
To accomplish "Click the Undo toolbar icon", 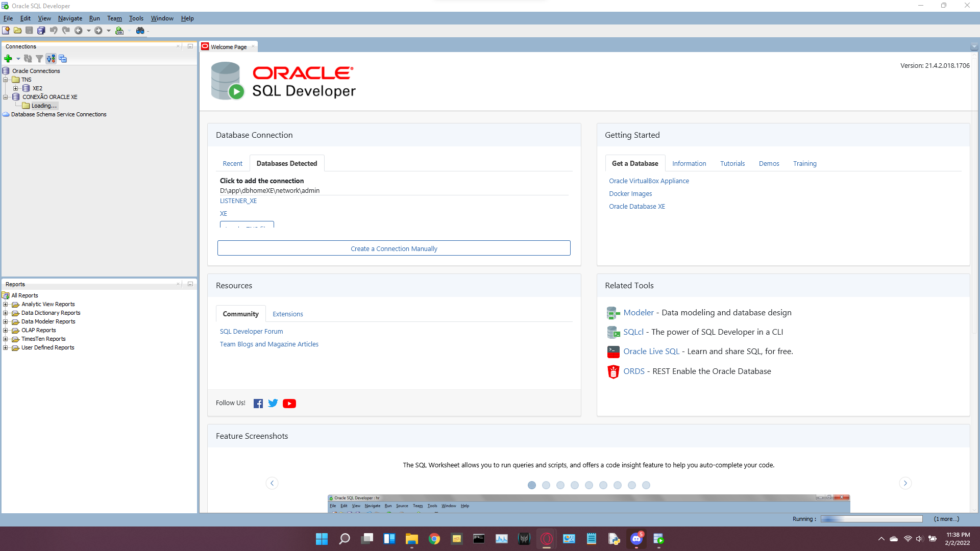I will click(54, 31).
